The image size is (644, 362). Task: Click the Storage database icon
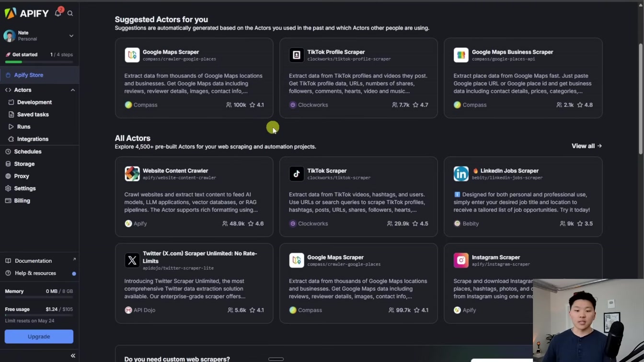[x=8, y=164]
